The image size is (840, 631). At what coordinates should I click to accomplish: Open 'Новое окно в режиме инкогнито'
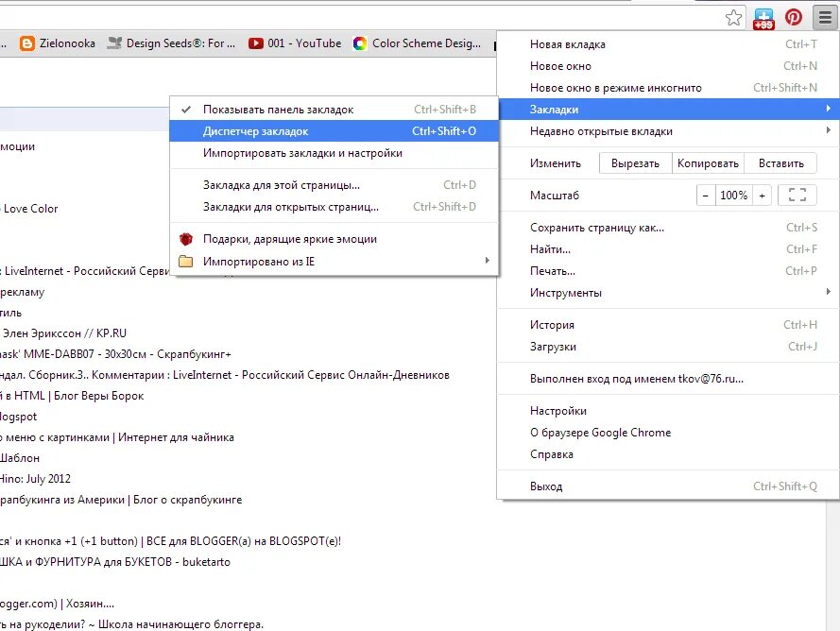[x=667, y=88]
